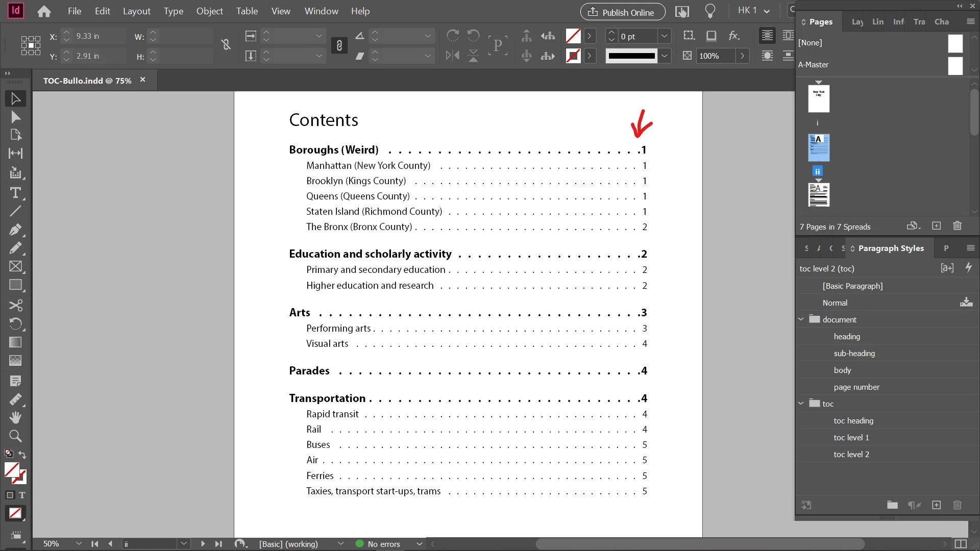Select the Pen tool

point(15,229)
